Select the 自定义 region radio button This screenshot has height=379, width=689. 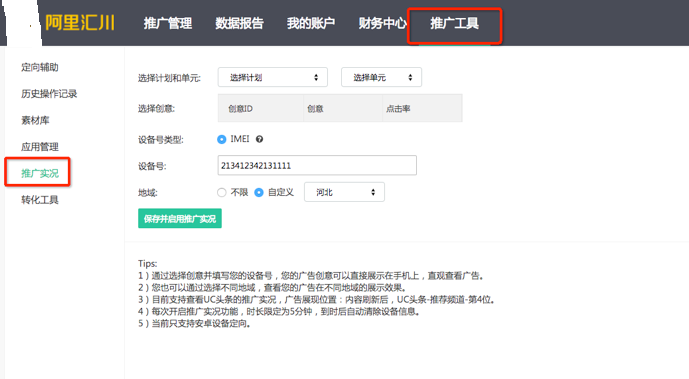click(x=259, y=192)
